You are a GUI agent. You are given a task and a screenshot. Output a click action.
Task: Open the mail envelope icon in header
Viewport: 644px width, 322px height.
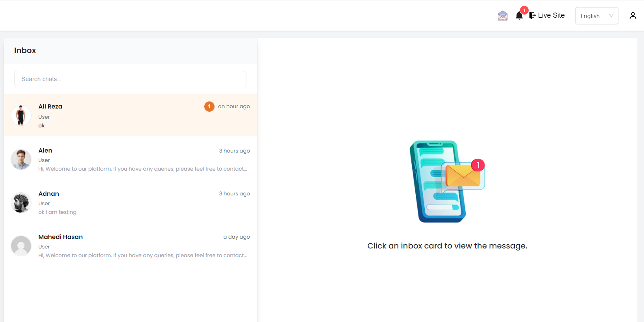point(502,16)
